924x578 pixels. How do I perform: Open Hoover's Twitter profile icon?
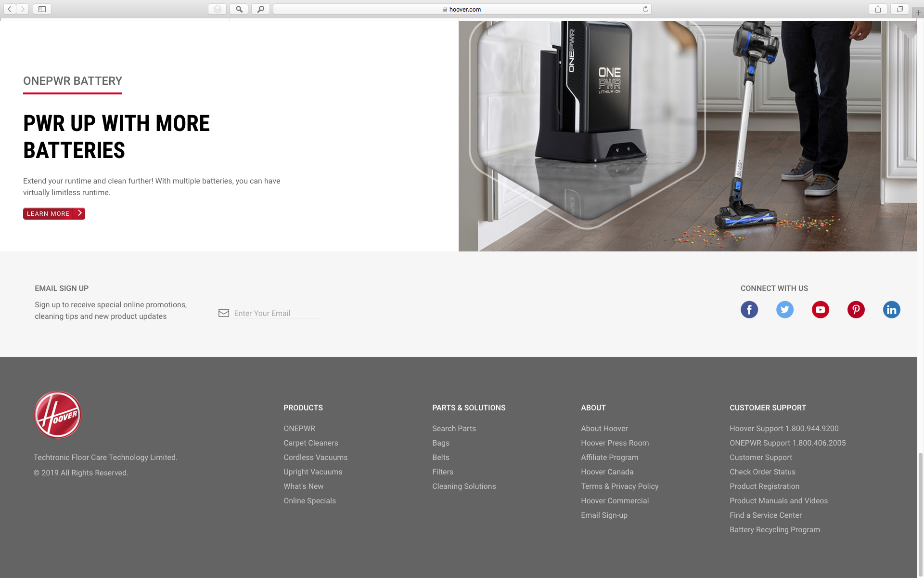click(x=784, y=310)
